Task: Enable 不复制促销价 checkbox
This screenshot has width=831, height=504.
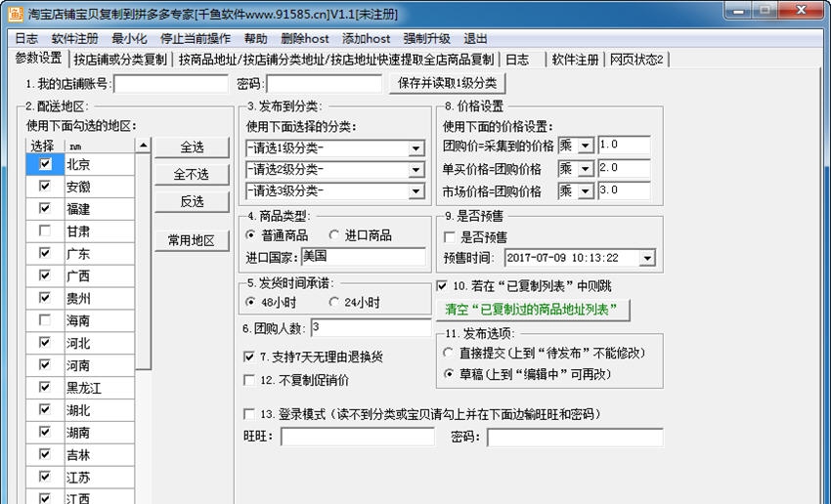Action: pos(248,380)
